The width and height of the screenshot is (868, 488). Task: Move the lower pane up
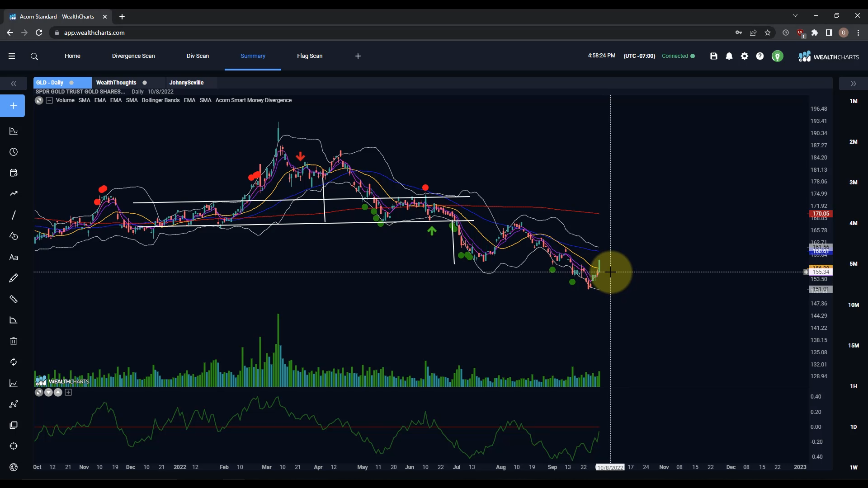click(x=58, y=393)
